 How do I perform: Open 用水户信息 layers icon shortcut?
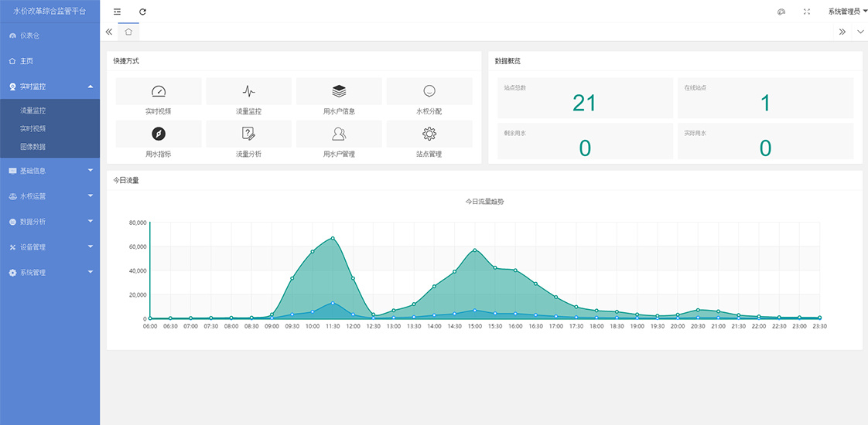point(339,91)
